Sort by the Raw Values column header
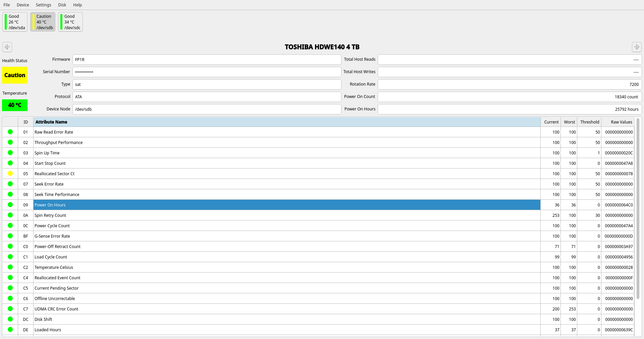 click(x=618, y=122)
